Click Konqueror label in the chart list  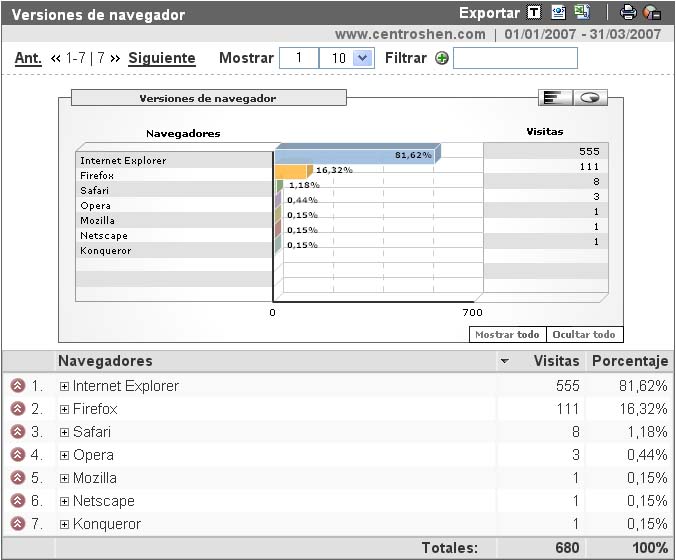106,250
